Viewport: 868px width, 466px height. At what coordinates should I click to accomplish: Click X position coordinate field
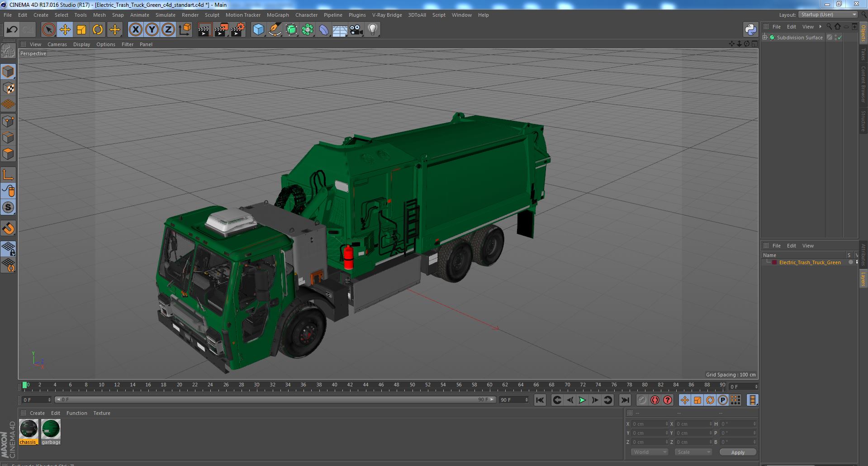(650, 424)
